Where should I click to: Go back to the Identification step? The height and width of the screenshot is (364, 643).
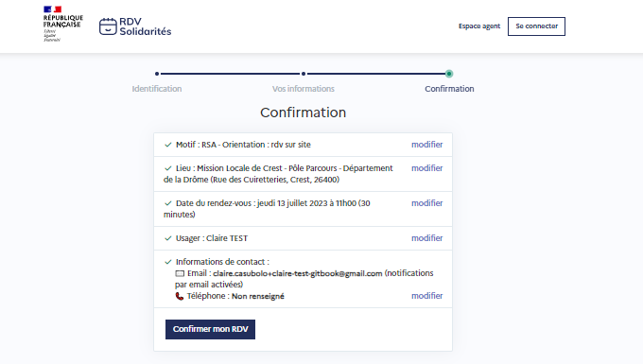pos(157,89)
